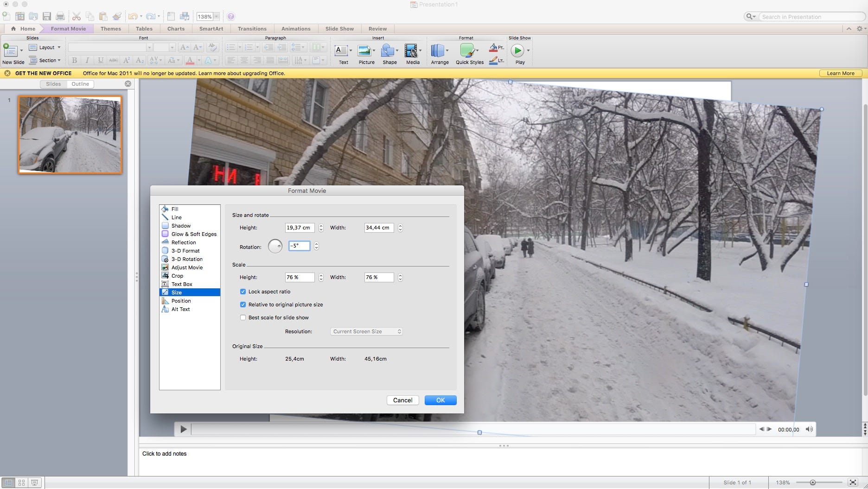Viewport: 868px width, 489px height.
Task: Insert a Text box from ribbon
Action: click(x=341, y=50)
